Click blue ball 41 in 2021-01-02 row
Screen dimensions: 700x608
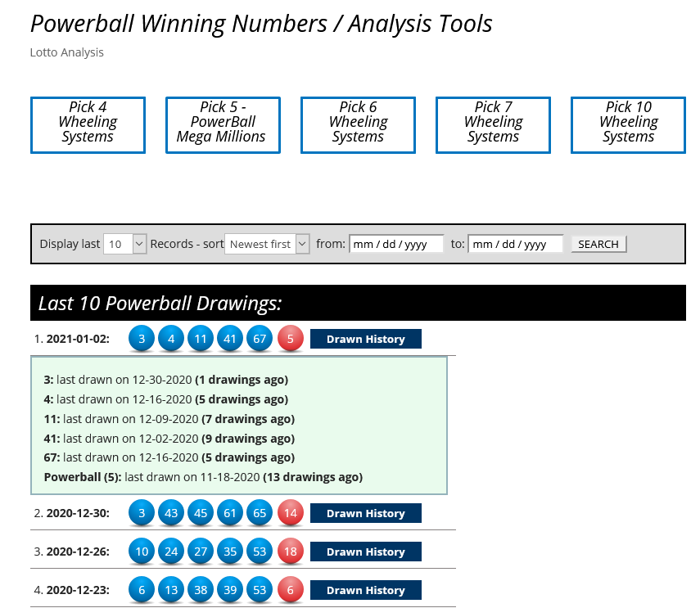[x=230, y=339]
